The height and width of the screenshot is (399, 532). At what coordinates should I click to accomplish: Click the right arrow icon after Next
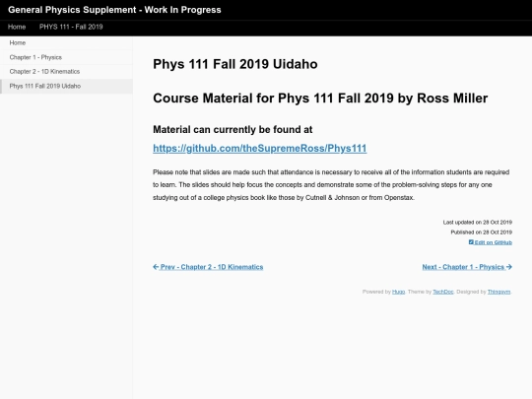[x=509, y=267]
